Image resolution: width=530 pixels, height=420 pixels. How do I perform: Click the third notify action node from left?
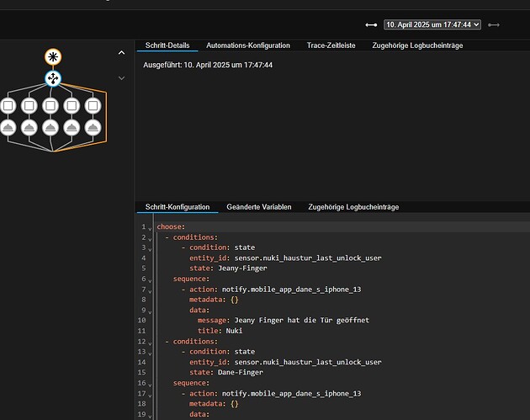click(x=50, y=128)
